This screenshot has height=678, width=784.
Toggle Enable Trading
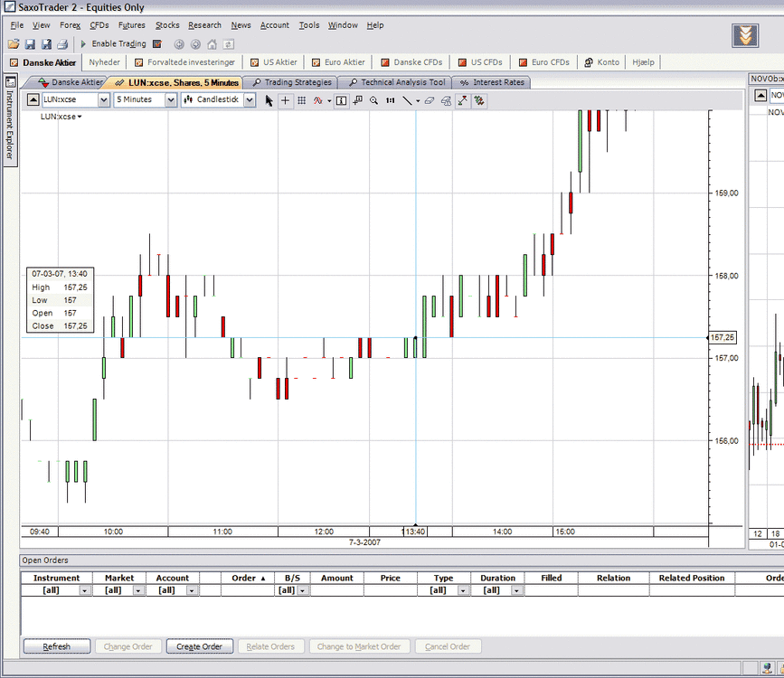coord(114,44)
